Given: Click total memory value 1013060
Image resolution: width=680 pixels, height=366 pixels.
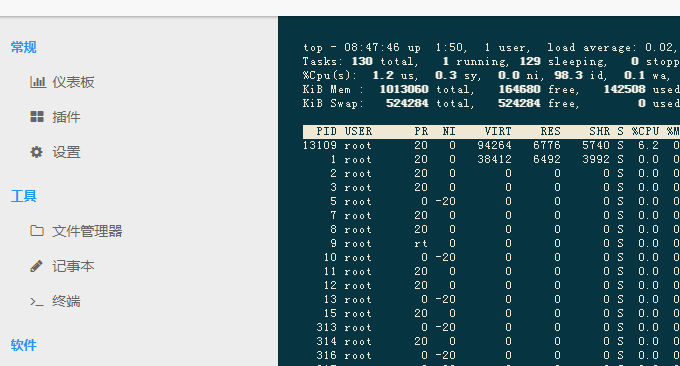Looking at the screenshot, I should click(404, 89).
